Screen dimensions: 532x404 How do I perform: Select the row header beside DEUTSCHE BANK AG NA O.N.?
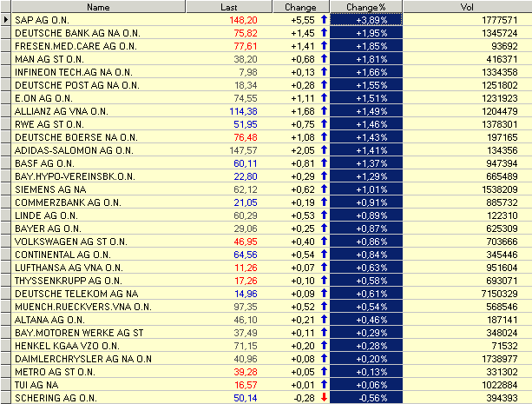tap(5, 33)
